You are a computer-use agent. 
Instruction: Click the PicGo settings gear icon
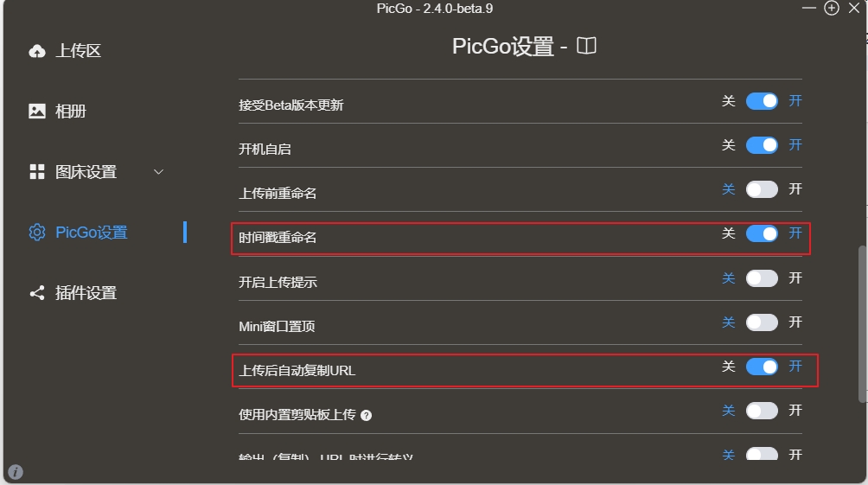coord(37,233)
